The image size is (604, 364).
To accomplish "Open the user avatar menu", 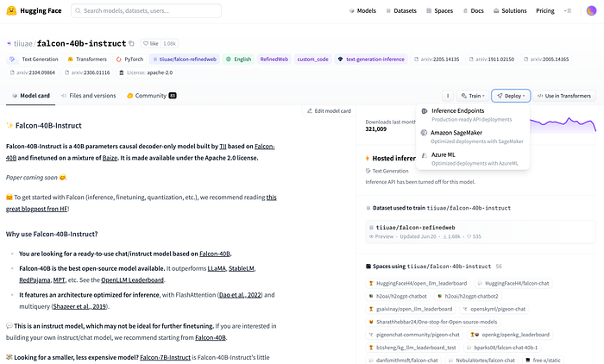I will 591,11.
